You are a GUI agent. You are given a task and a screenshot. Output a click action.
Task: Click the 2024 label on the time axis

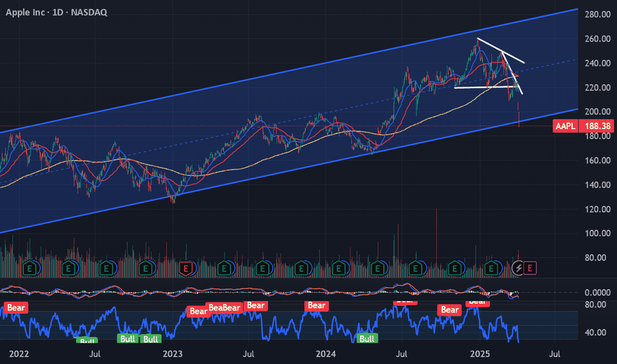pos(326,354)
